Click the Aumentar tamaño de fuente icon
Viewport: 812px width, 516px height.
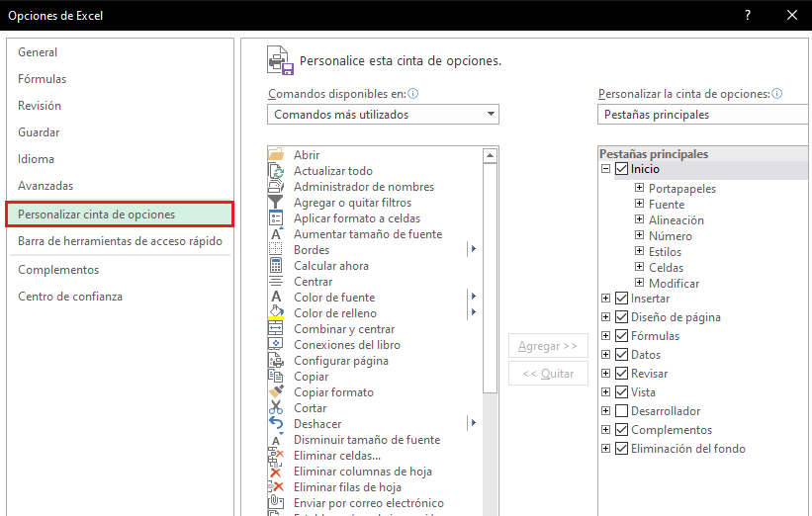point(276,234)
